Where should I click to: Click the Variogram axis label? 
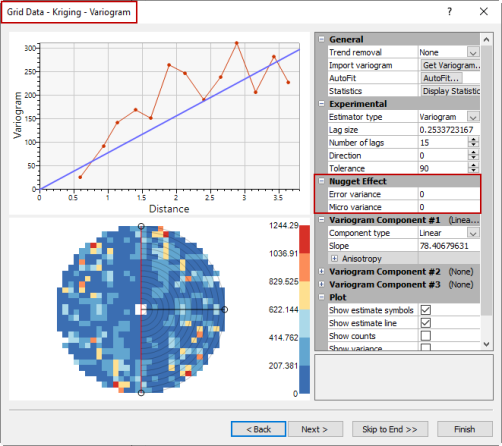(x=17, y=115)
